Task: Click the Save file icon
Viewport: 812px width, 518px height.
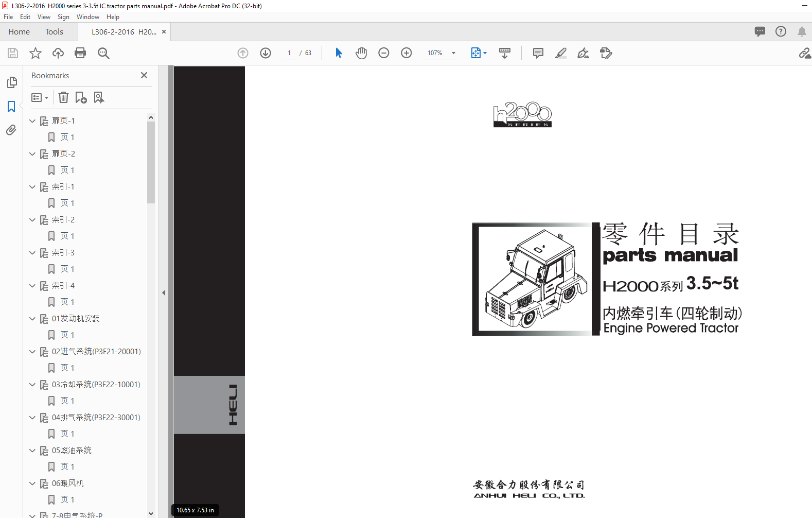Action: 13,53
